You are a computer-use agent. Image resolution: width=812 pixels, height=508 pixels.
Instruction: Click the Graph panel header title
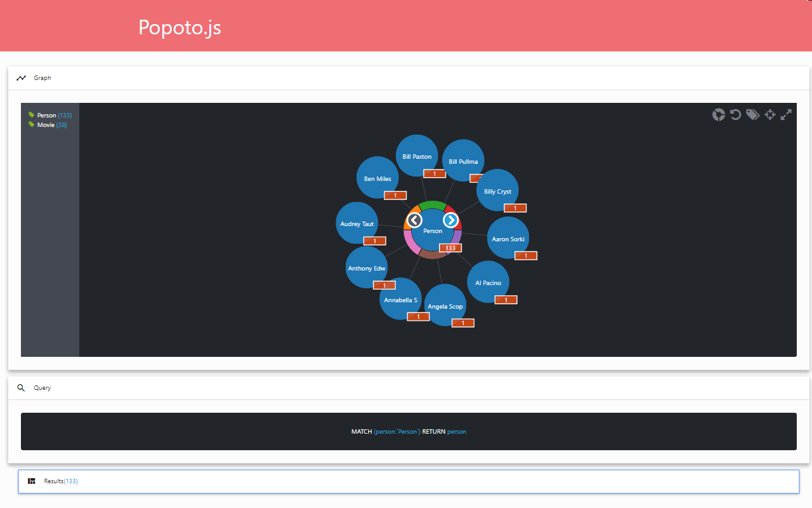43,78
